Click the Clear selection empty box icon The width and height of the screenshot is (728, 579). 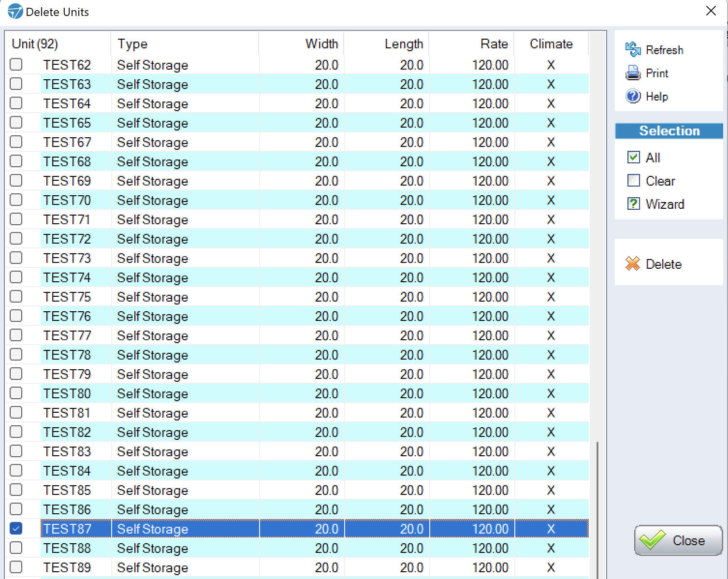pos(633,180)
